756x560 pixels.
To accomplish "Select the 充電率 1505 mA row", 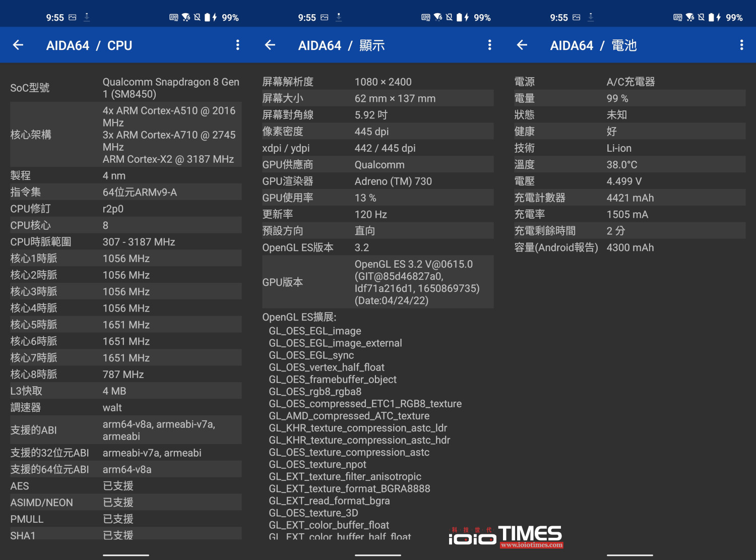I will 630,215.
